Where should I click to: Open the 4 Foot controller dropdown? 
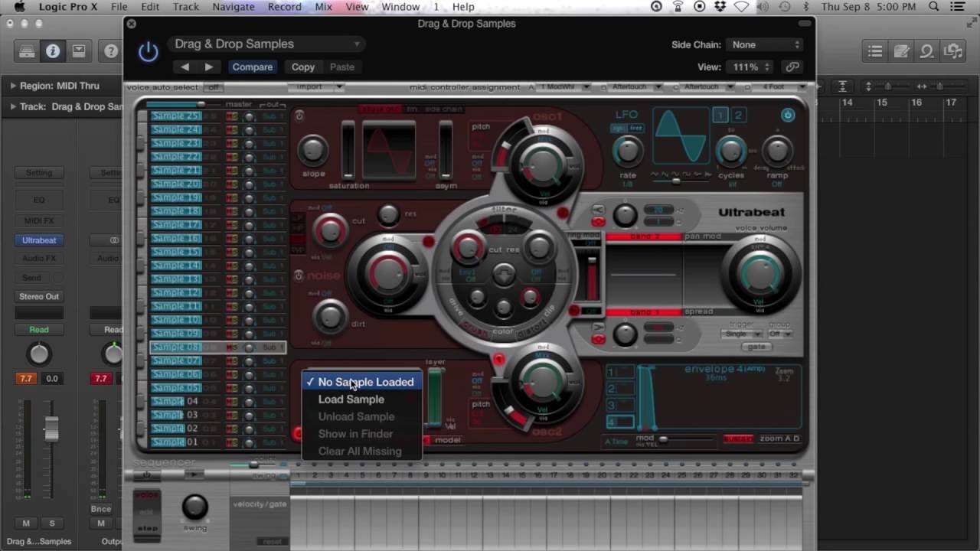pyautogui.click(x=779, y=87)
